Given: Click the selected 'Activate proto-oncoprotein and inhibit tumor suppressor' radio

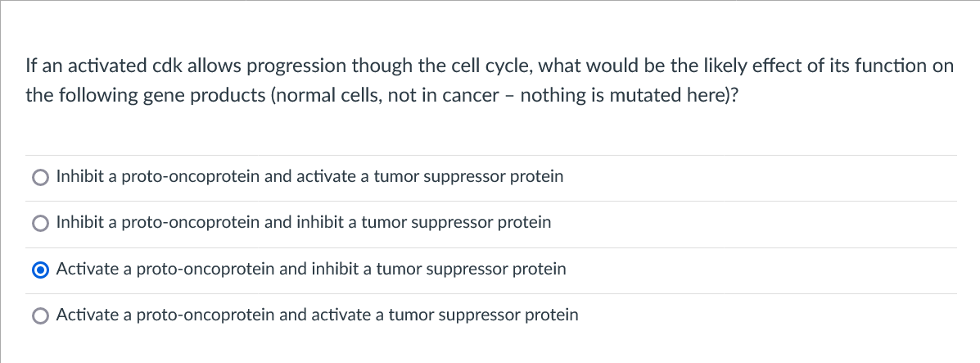Looking at the screenshot, I should [x=40, y=270].
